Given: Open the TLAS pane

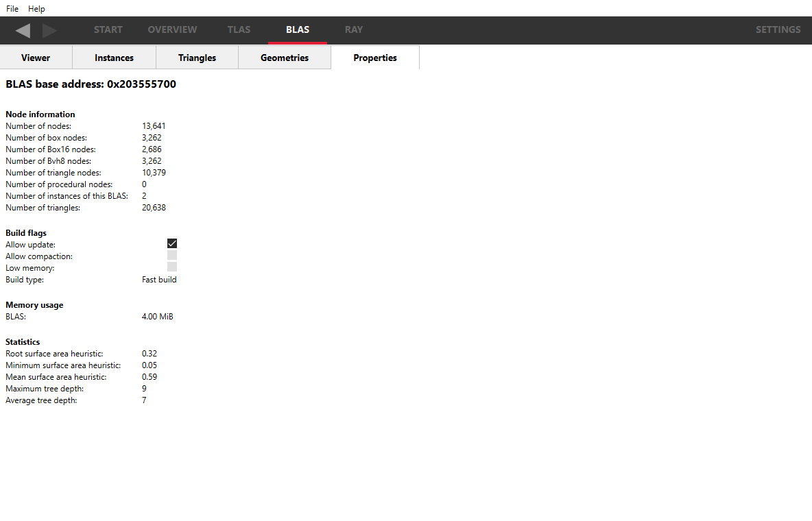Looking at the screenshot, I should click(239, 29).
